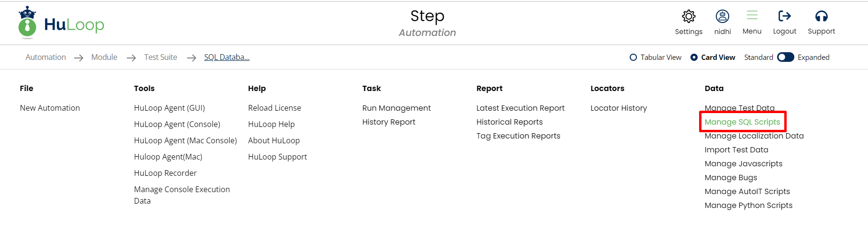Screen dimensions: 868x230
Task: Open Run Management under Task
Action: 396,108
